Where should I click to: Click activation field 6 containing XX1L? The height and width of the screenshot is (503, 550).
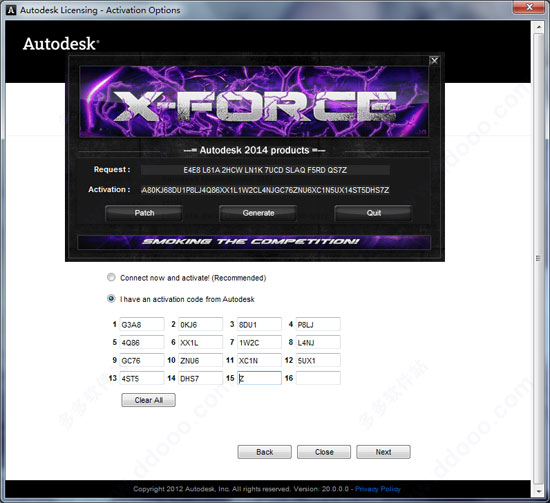(x=200, y=342)
